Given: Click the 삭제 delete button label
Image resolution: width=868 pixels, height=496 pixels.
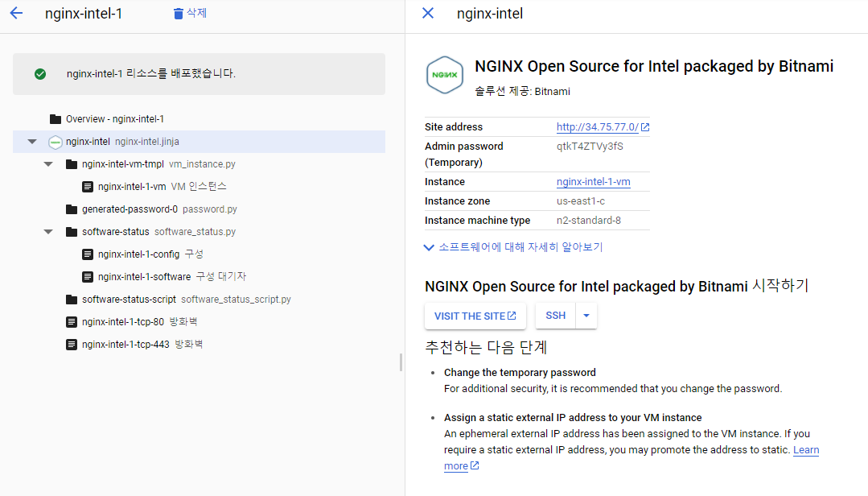Looking at the screenshot, I should (x=196, y=13).
